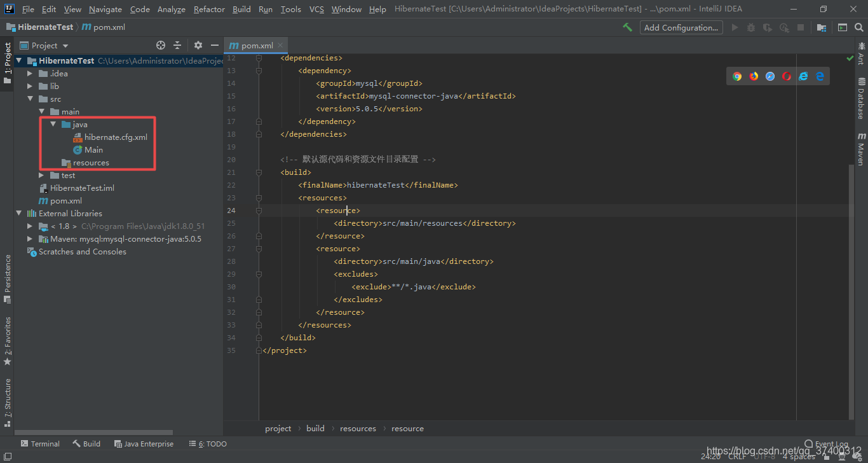Open the VCS menu
The width and height of the screenshot is (868, 463).
[x=316, y=9]
